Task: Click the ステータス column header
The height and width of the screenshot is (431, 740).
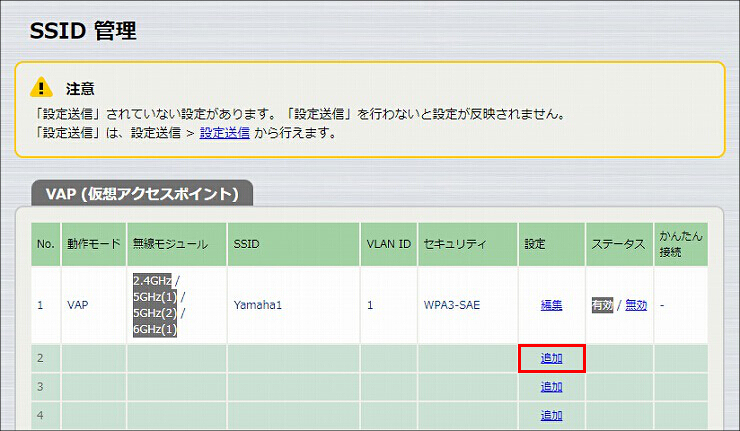Action: (619, 244)
